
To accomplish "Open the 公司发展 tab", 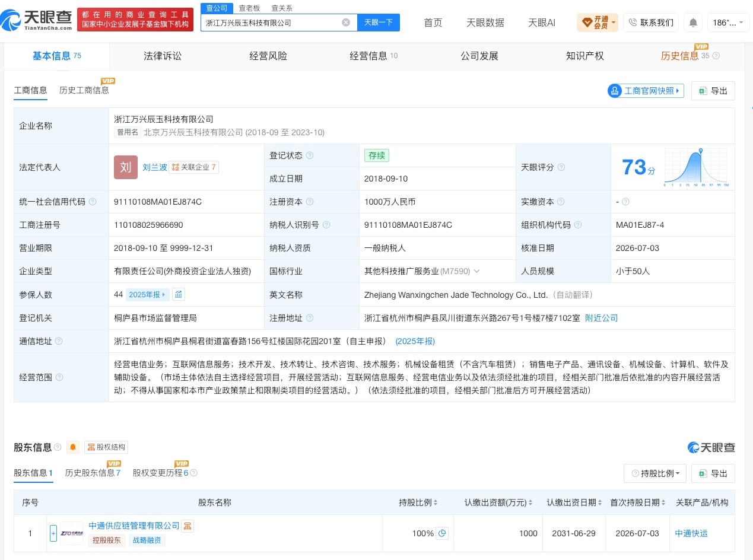I will click(479, 56).
